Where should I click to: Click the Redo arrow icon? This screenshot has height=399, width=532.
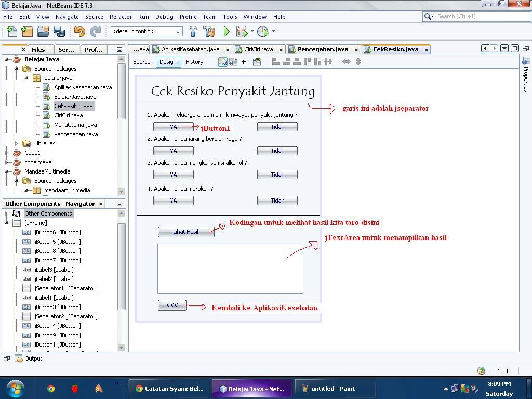click(96, 32)
